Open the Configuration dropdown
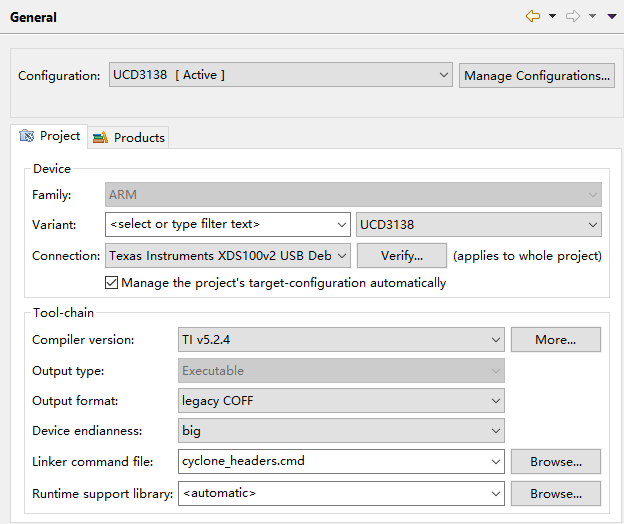 click(281, 75)
